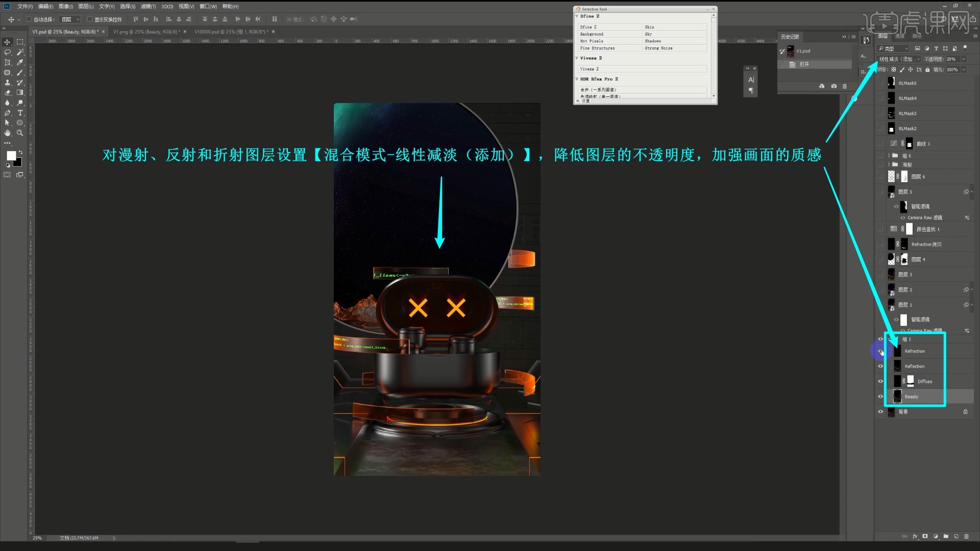Screen dimensions: 980x551
Task: Select the Pen tool
Action: coord(7,113)
